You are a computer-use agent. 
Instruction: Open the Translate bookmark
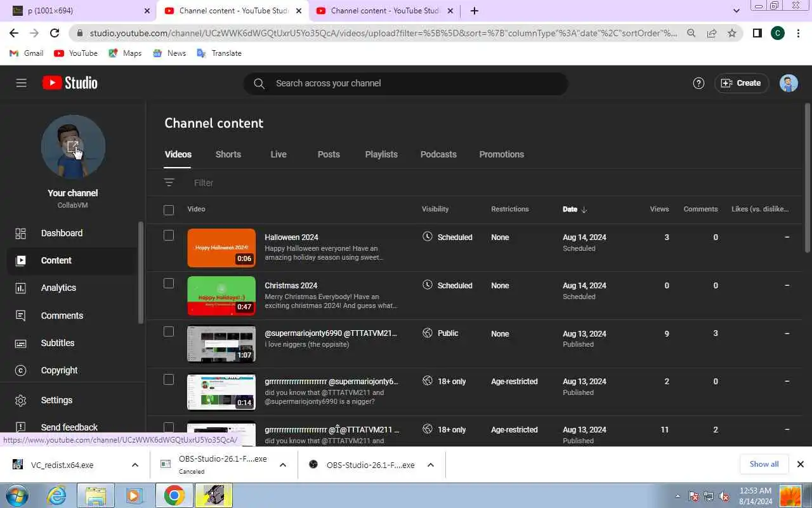(219, 53)
